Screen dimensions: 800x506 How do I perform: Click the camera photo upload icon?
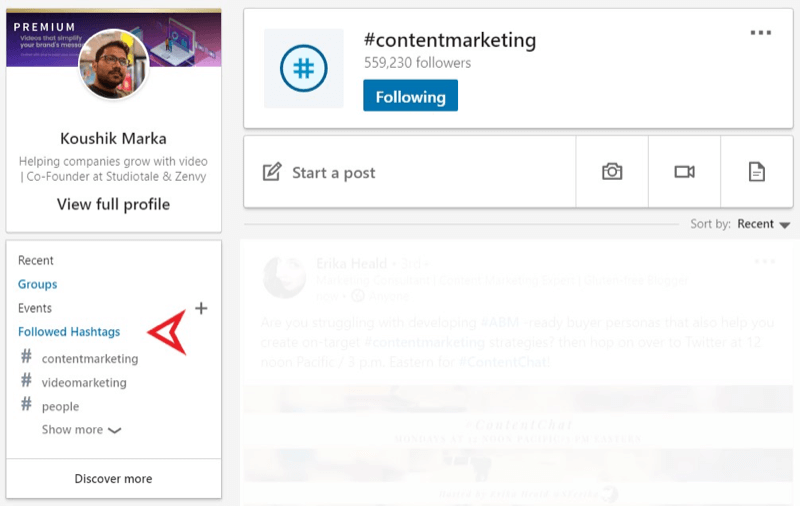click(612, 172)
